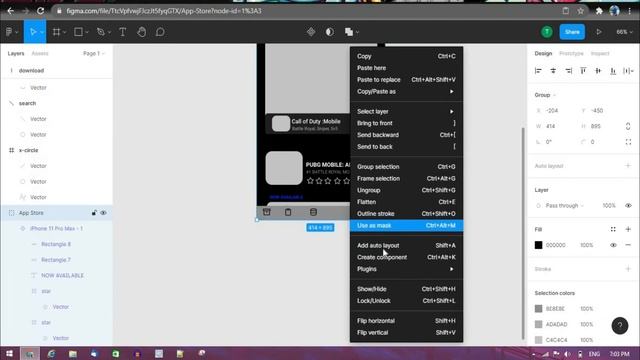This screenshot has height=360, width=640.
Task: Choose Flip horizontal menu entry
Action: pos(406,321)
